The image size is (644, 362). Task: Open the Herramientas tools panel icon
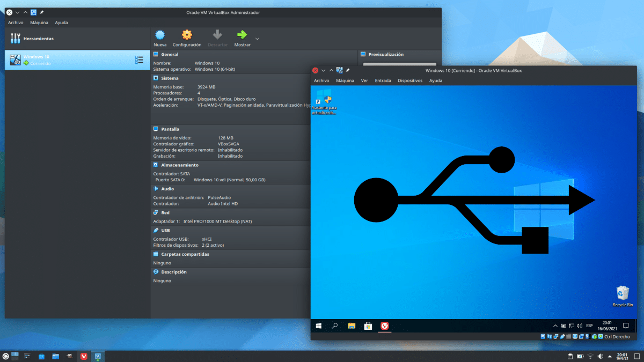pyautogui.click(x=15, y=38)
